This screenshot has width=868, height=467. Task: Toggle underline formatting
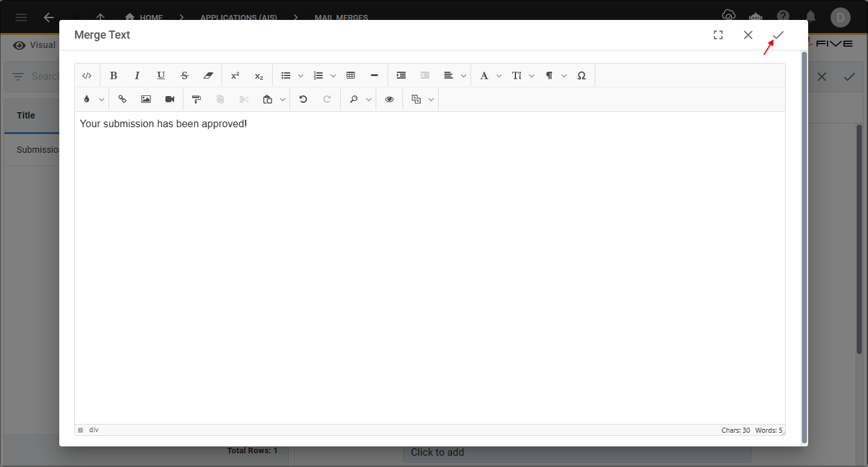(161, 75)
